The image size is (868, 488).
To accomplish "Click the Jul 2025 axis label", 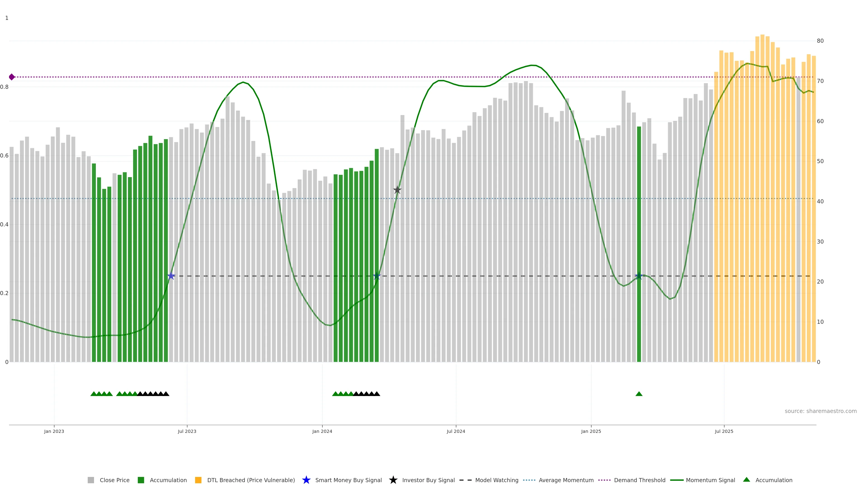I will [x=724, y=432].
